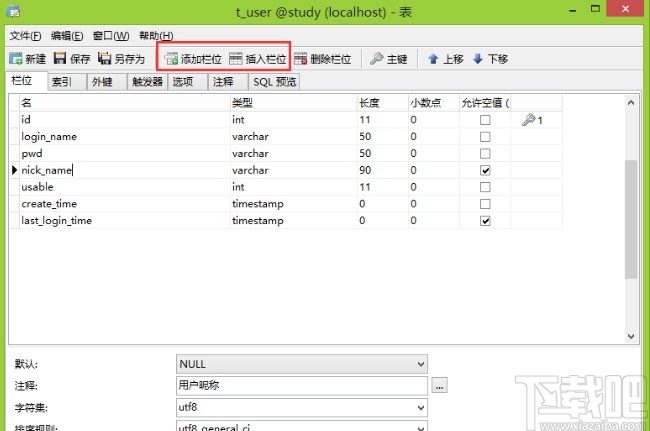This screenshot has height=431, width=650.
Task: Click the row pointer beside nick_name
Action: coord(14,170)
